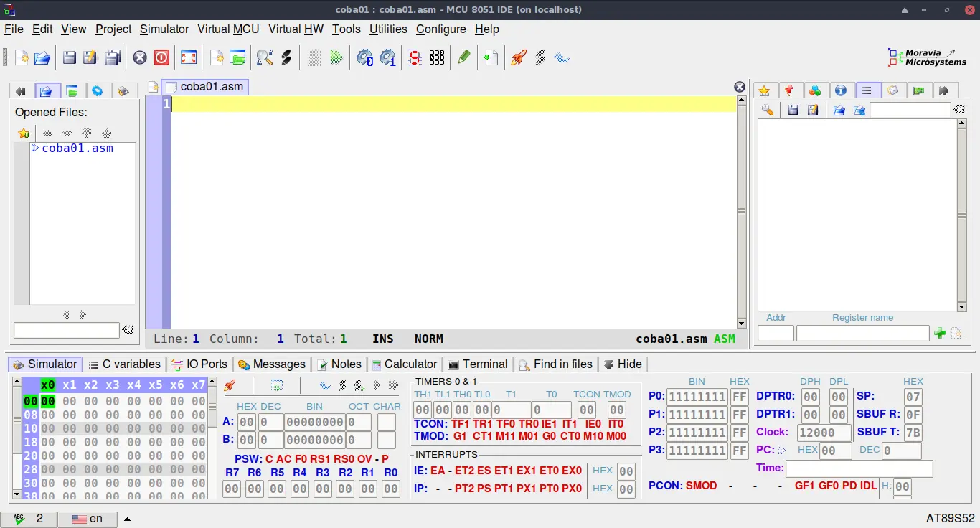Viewport: 980px width, 528px height.
Task: Open the 7-segment LED display tool
Action: pos(415,58)
